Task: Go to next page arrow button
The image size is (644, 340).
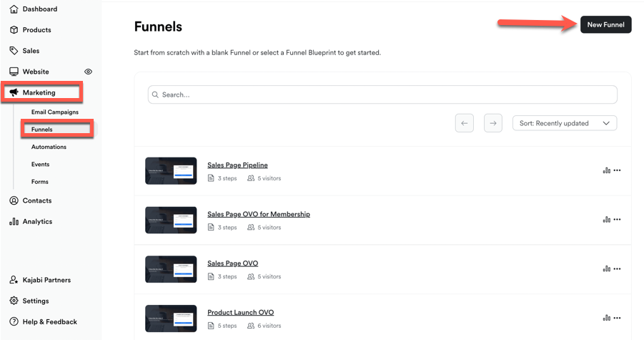Action: [x=492, y=123]
